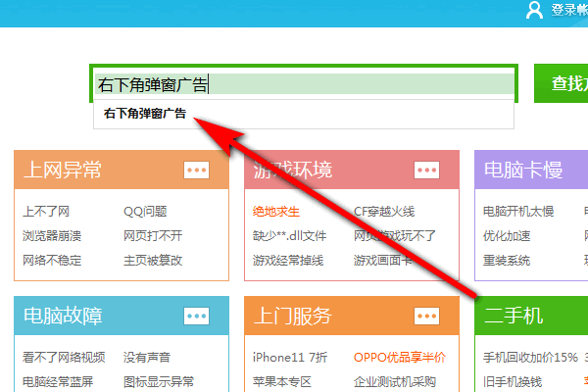Click the 网络不稳定 link
This screenshot has height=392, width=588.
tap(52, 261)
